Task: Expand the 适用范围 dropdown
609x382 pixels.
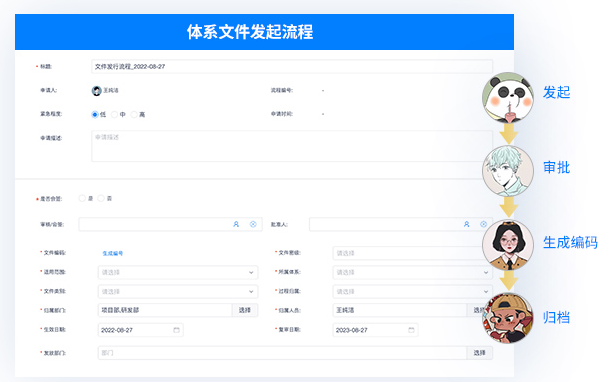Action: [x=178, y=272]
